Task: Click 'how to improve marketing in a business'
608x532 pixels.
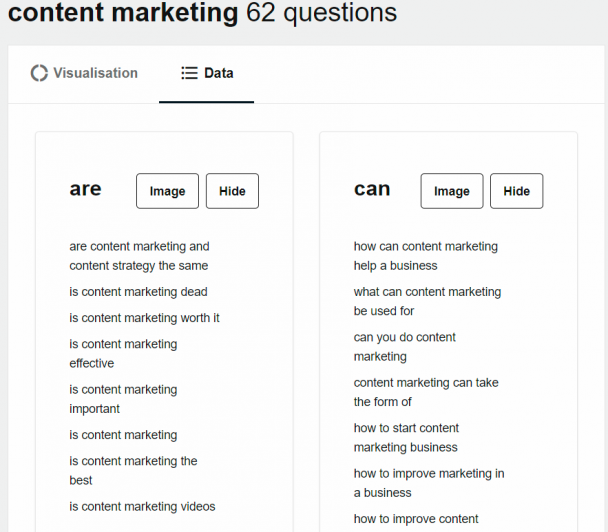Action: (x=429, y=483)
